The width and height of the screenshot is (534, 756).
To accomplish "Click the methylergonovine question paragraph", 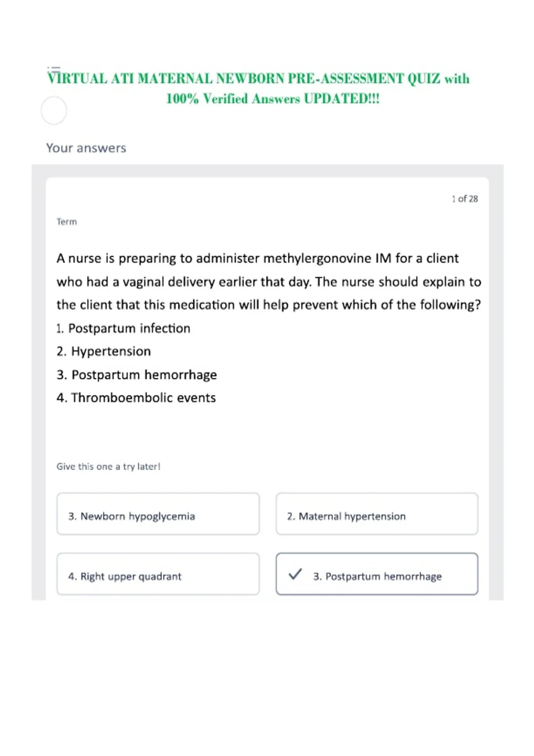I will click(269, 281).
